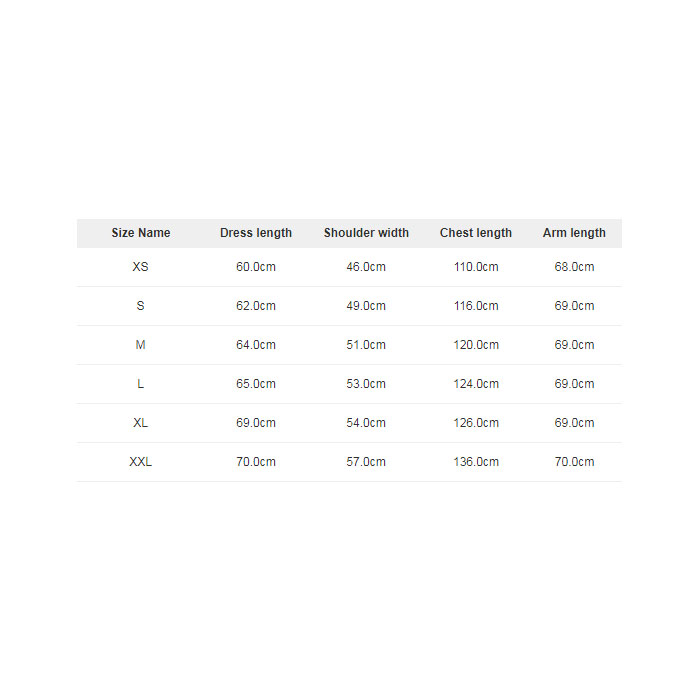Select the 64.0cm dress length value
Image resolution: width=700 pixels, height=700 pixels.
point(256,345)
